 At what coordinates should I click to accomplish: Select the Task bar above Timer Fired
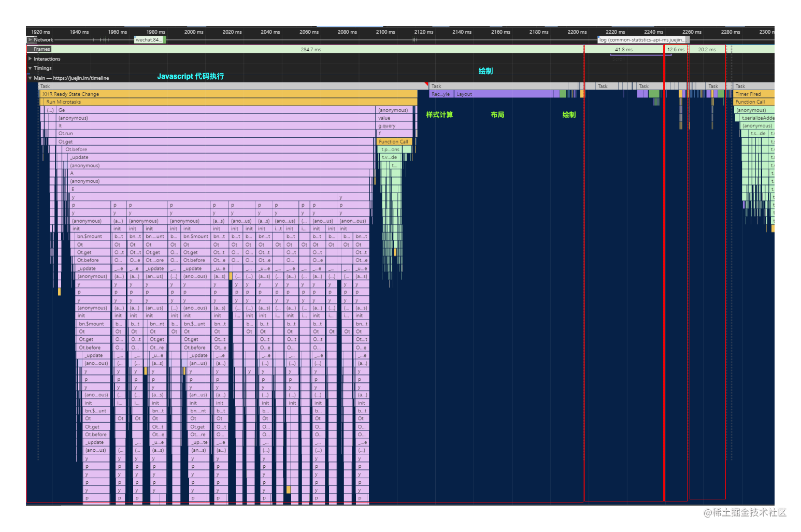754,87
